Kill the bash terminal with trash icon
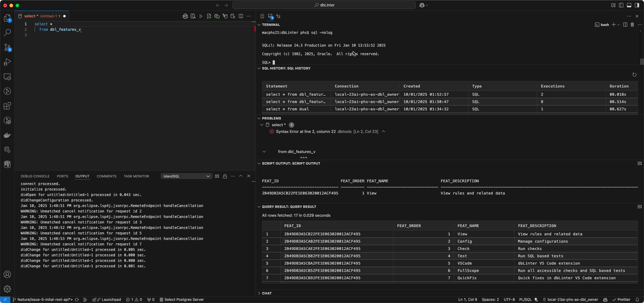Viewport: 644px width, 303px height. [632, 25]
